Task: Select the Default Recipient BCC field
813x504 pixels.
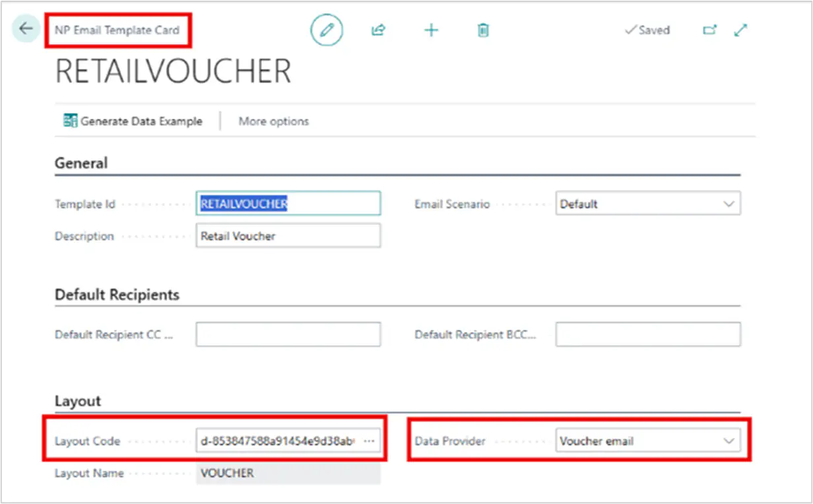Action: click(x=647, y=334)
